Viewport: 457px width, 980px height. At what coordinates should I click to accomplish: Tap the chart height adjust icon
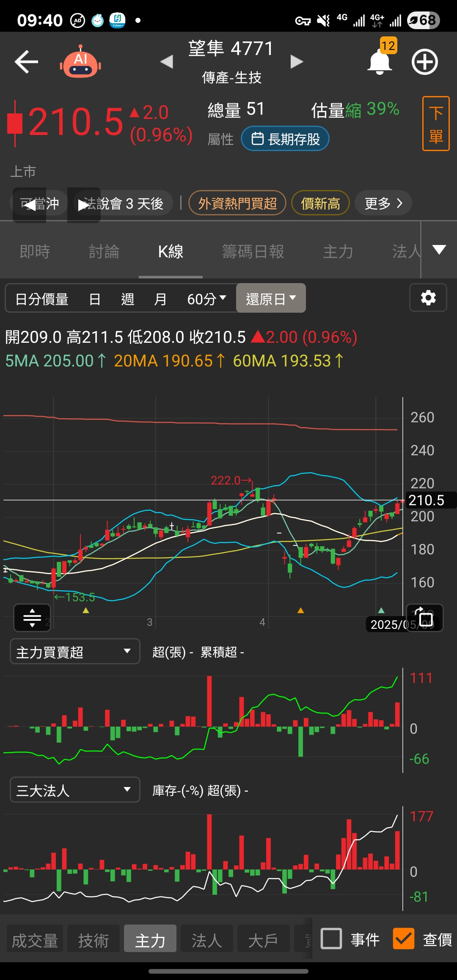tap(32, 618)
